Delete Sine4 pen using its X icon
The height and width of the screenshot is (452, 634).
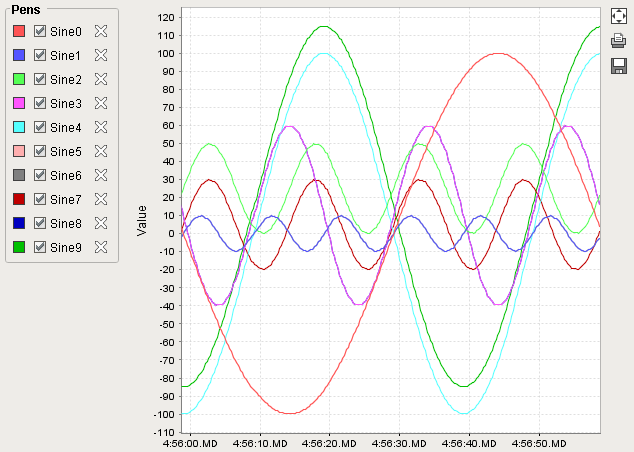(100, 127)
